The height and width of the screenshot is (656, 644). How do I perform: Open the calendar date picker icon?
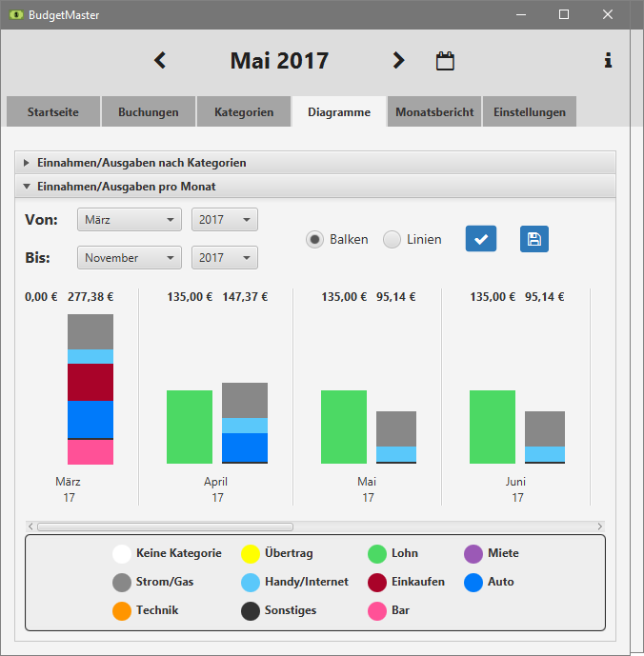[445, 61]
